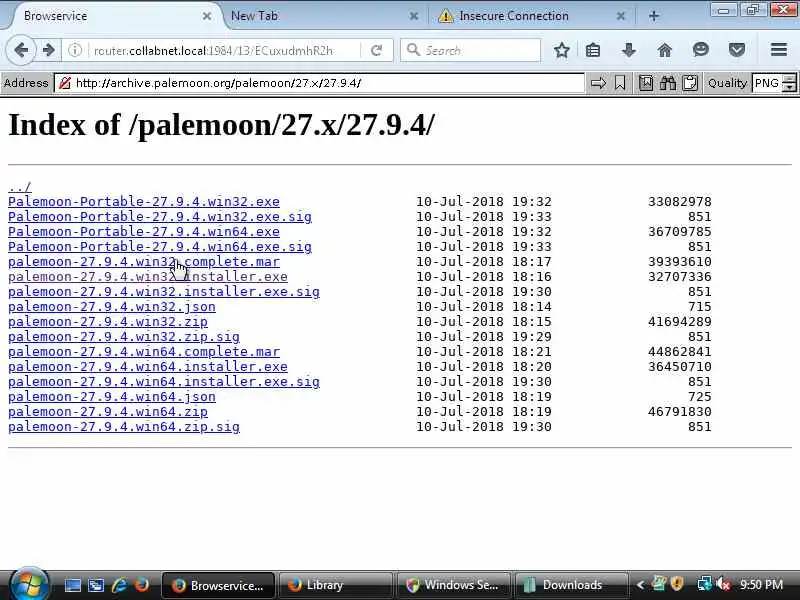This screenshot has width=800, height=600.
Task: Switch to Browservice taskbar button
Action: pos(218,585)
